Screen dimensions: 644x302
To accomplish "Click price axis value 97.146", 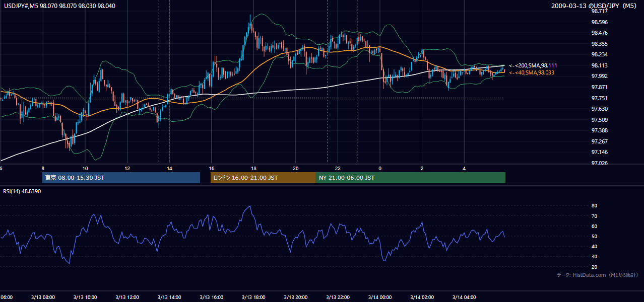I will coord(599,152).
